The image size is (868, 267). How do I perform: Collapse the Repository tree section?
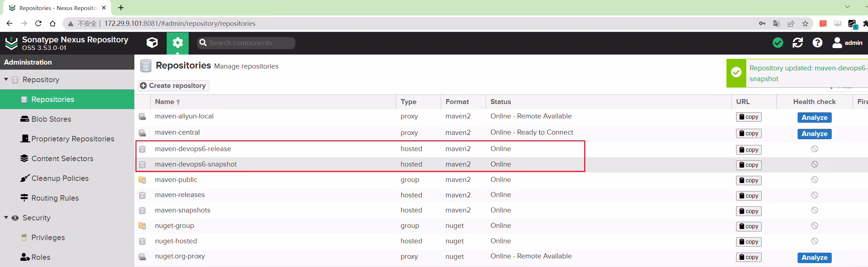pos(6,79)
